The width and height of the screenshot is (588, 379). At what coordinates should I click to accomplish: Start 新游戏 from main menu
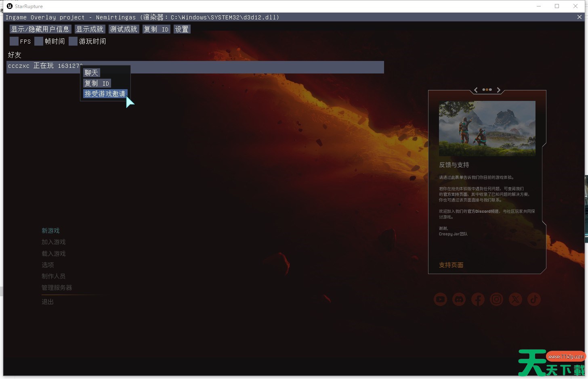(50, 231)
